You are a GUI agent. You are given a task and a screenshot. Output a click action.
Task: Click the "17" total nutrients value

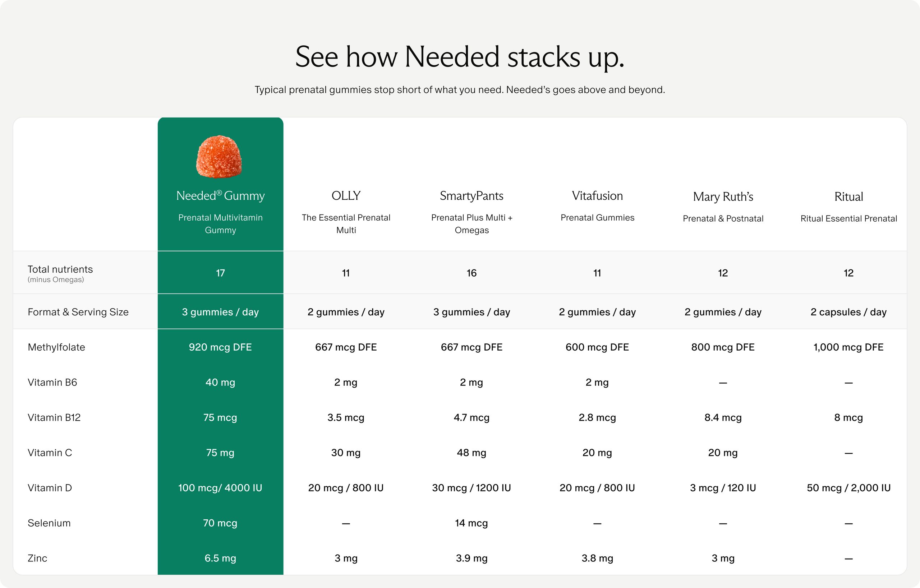(x=220, y=273)
